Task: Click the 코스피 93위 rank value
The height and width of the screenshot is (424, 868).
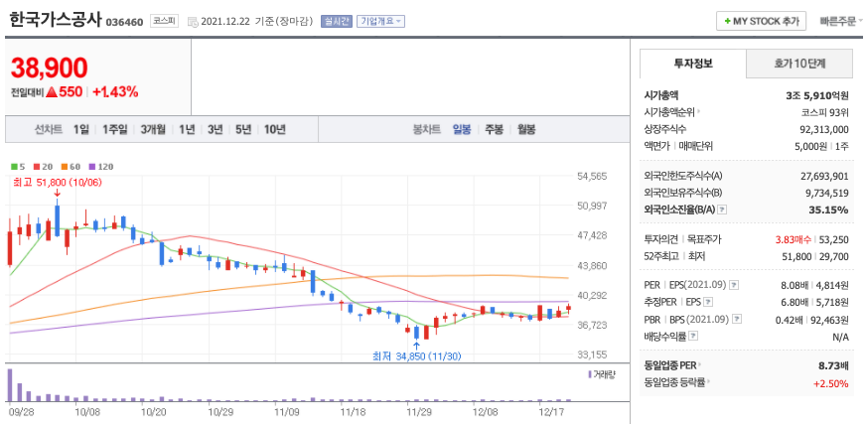Action: click(825, 112)
